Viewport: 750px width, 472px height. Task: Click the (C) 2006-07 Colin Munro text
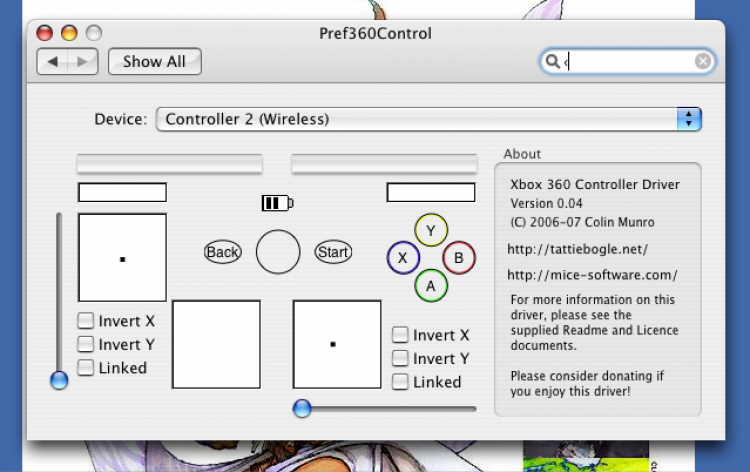(x=582, y=222)
